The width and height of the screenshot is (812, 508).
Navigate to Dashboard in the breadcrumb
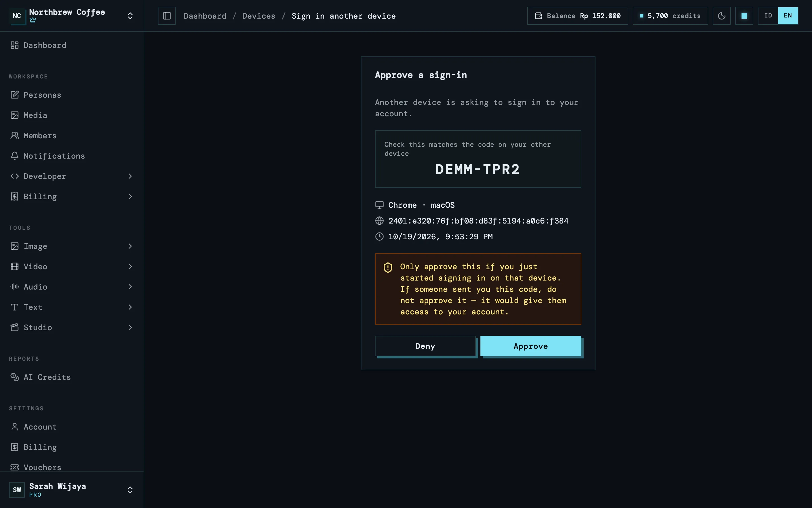[205, 16]
